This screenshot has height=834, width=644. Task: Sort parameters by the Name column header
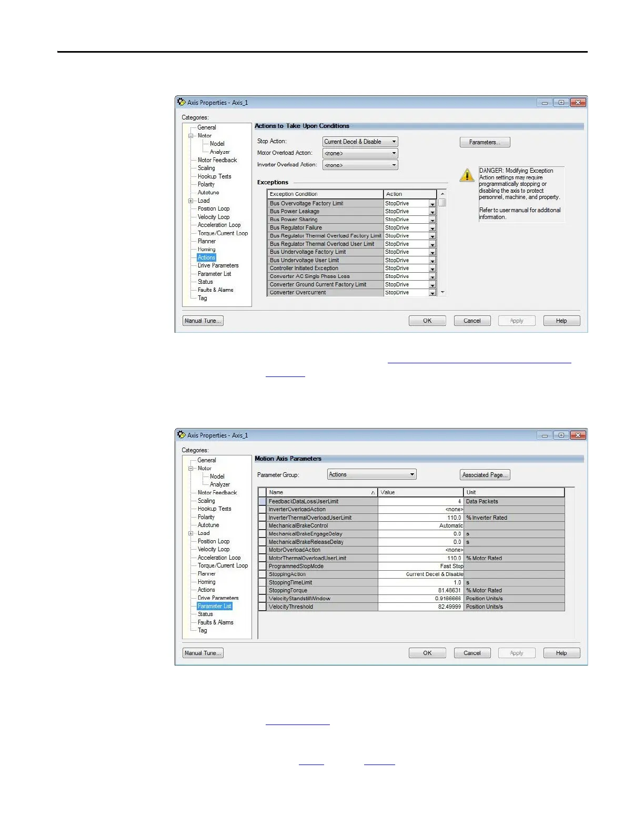(322, 492)
